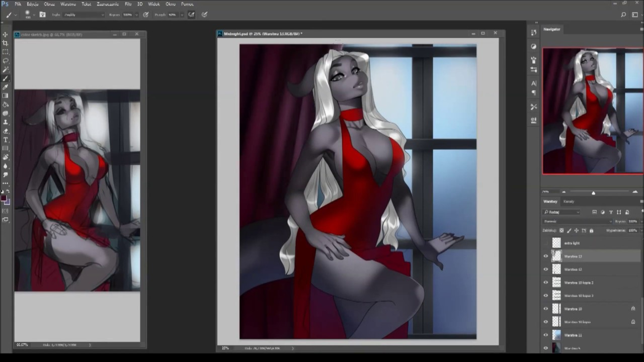Open the layer blend mode dropdown
This screenshot has width=644, height=362.
[577, 221]
